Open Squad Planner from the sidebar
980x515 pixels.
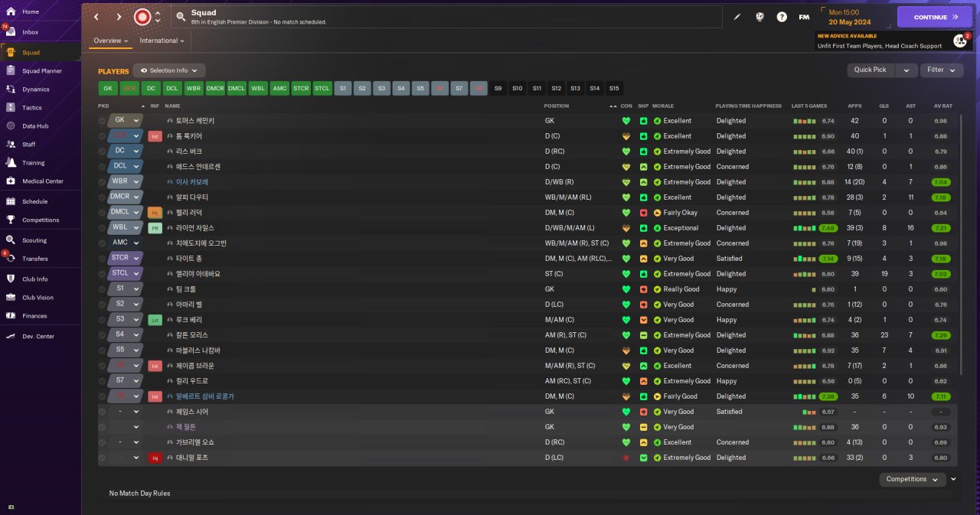tap(41, 71)
